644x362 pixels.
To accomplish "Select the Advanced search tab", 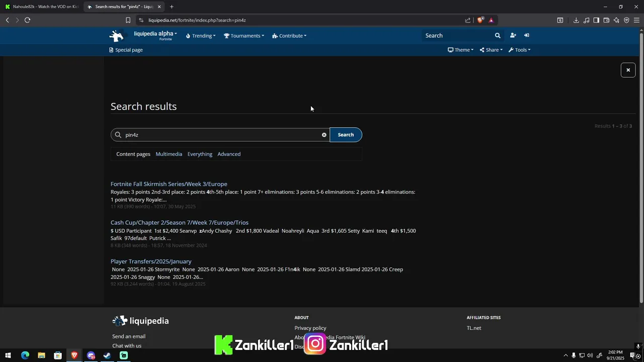I will [229, 154].
